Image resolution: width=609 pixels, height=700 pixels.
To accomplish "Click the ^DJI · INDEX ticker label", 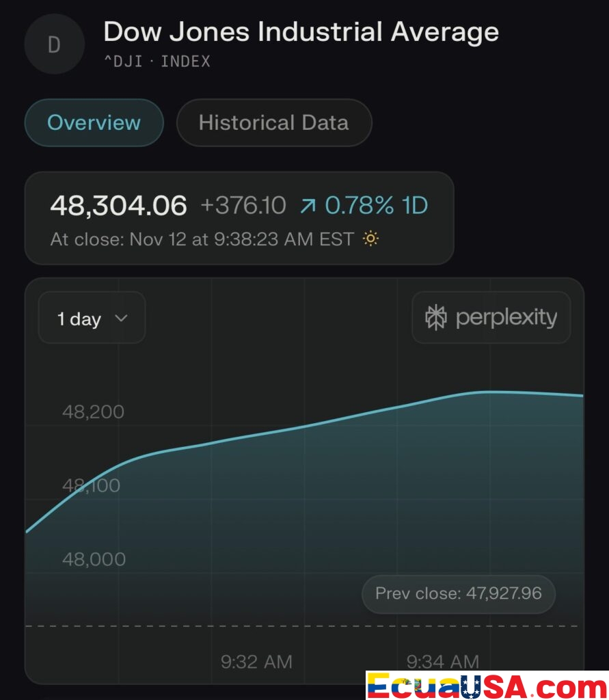I will [157, 62].
